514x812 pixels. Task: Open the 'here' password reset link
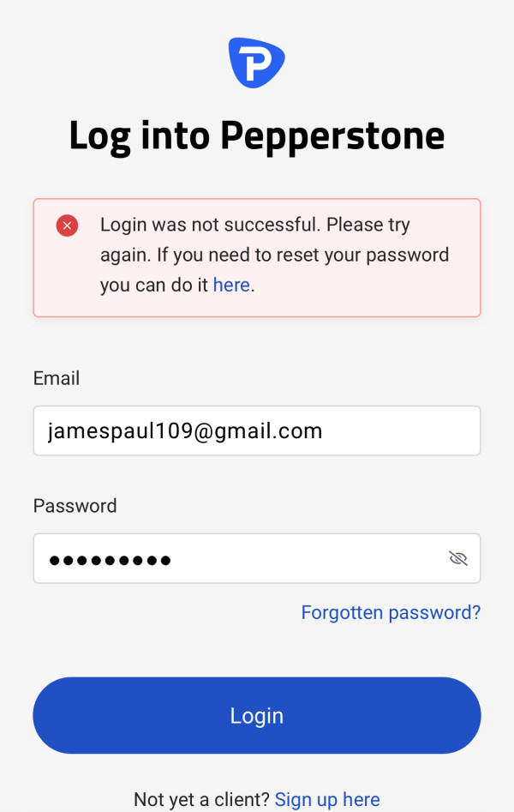click(231, 285)
